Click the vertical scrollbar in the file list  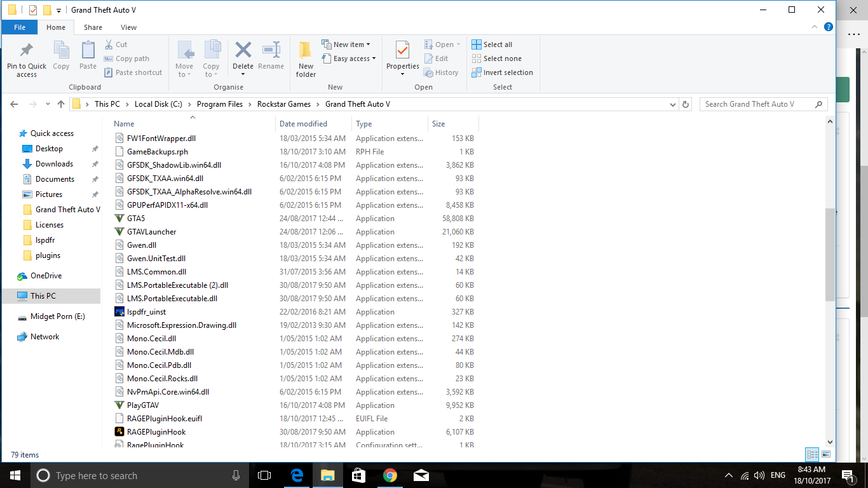click(x=830, y=254)
